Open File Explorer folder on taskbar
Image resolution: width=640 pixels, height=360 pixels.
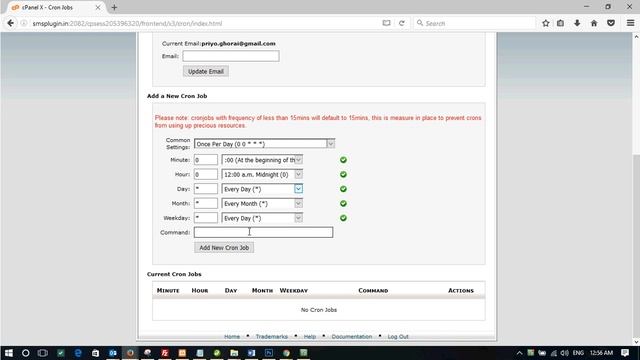click(234, 353)
